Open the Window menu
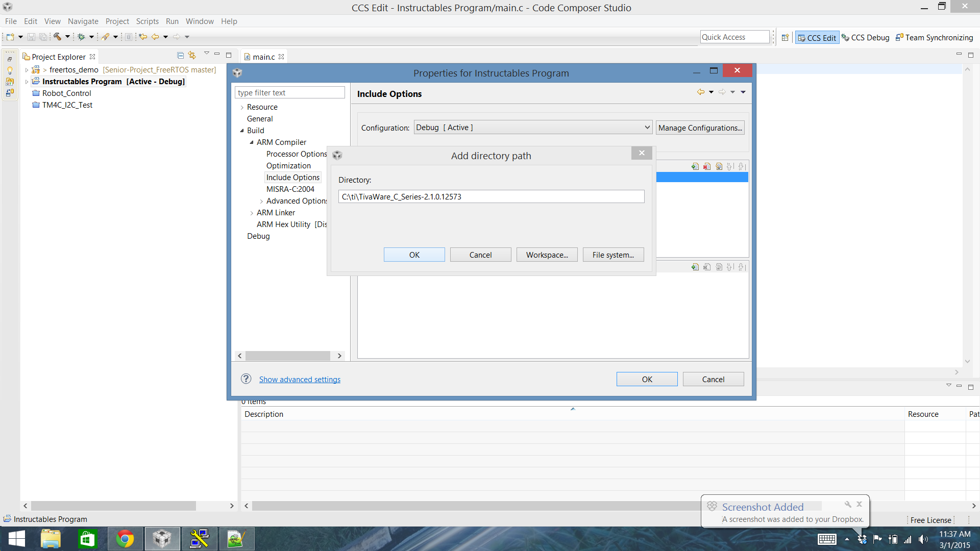 pos(200,21)
